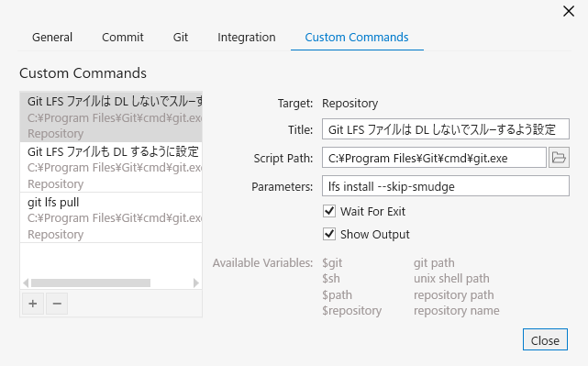This screenshot has width=588, height=366.
Task: Click the list scrollbar right arrow
Action: (x=195, y=283)
